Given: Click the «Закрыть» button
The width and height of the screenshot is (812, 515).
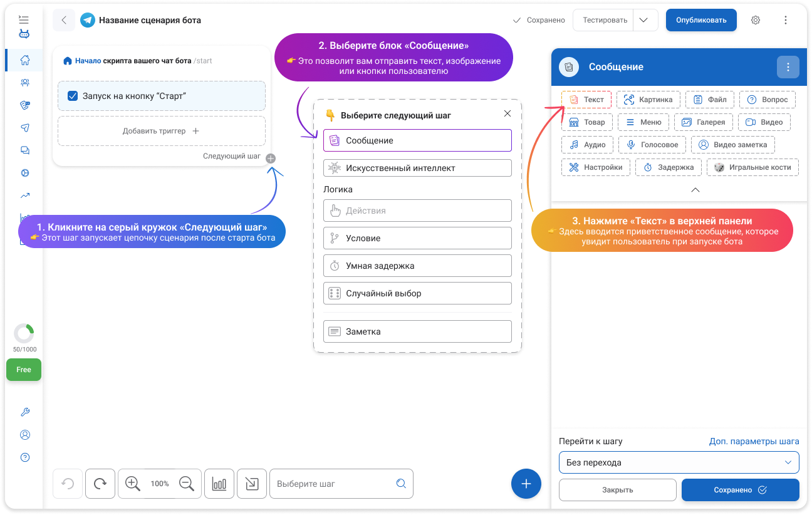Looking at the screenshot, I should (x=618, y=490).
